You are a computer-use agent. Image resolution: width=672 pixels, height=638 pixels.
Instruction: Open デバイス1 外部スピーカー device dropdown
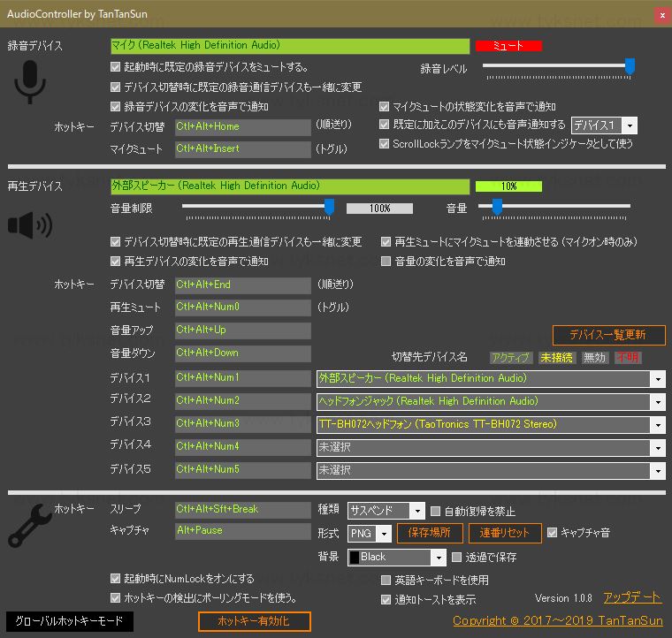tap(491, 378)
